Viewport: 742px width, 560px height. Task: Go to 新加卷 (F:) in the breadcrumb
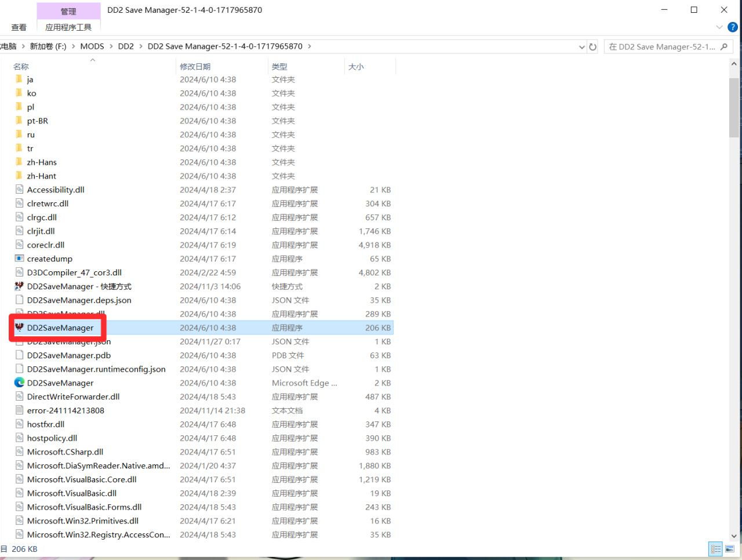tap(48, 46)
